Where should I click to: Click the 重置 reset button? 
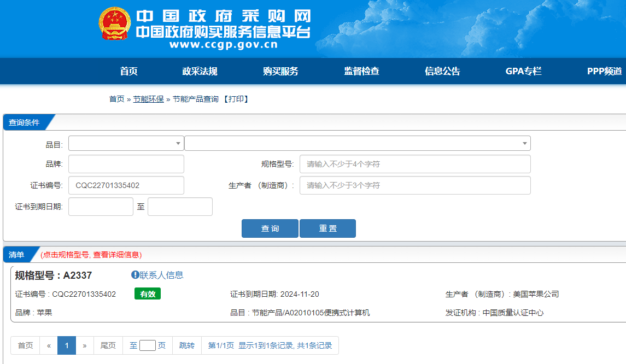click(328, 228)
